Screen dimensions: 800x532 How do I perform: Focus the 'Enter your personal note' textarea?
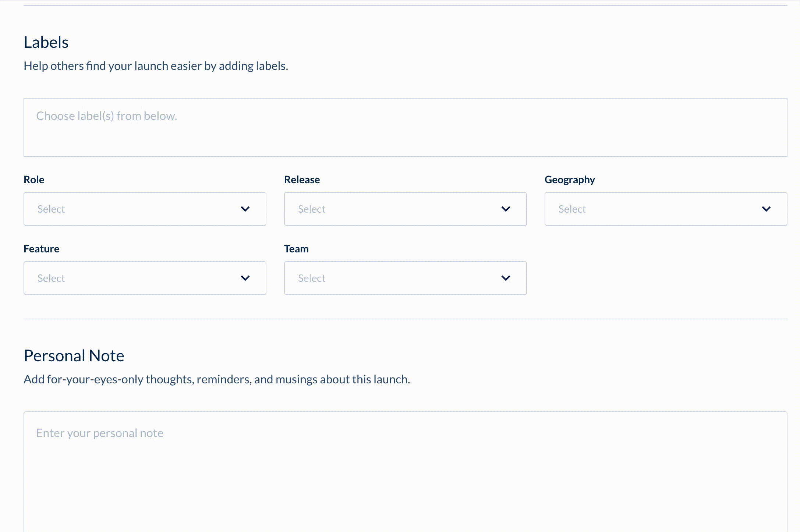(405, 471)
